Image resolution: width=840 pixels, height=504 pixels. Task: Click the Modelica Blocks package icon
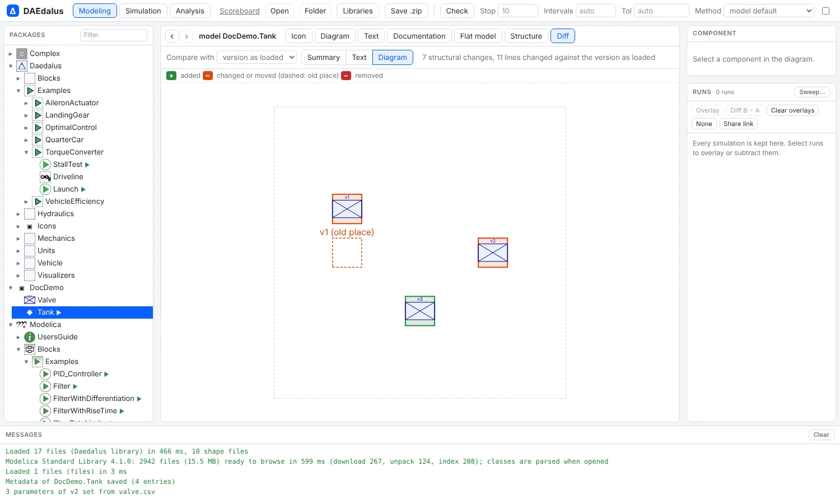30,349
